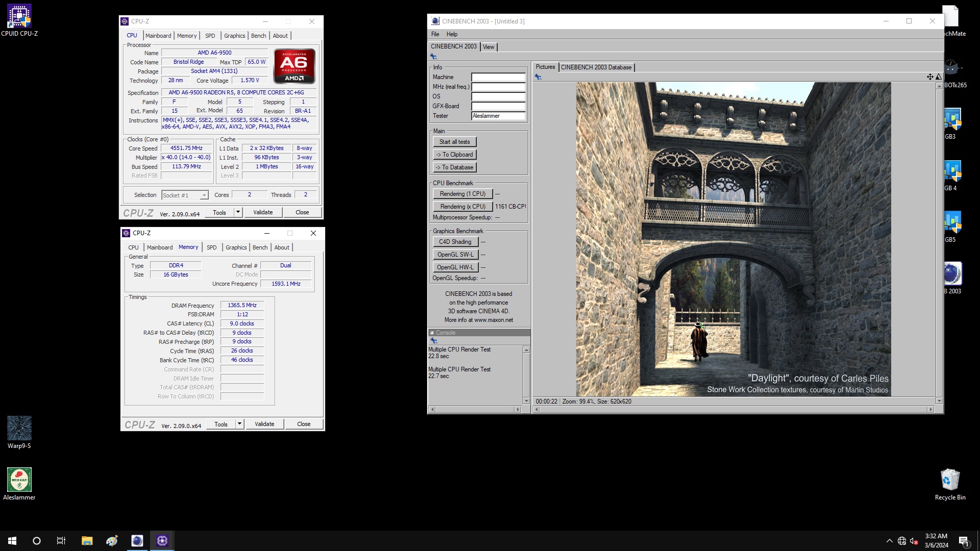Click the rendered Daylight castle image
This screenshot has width=980, height=551.
click(x=733, y=239)
